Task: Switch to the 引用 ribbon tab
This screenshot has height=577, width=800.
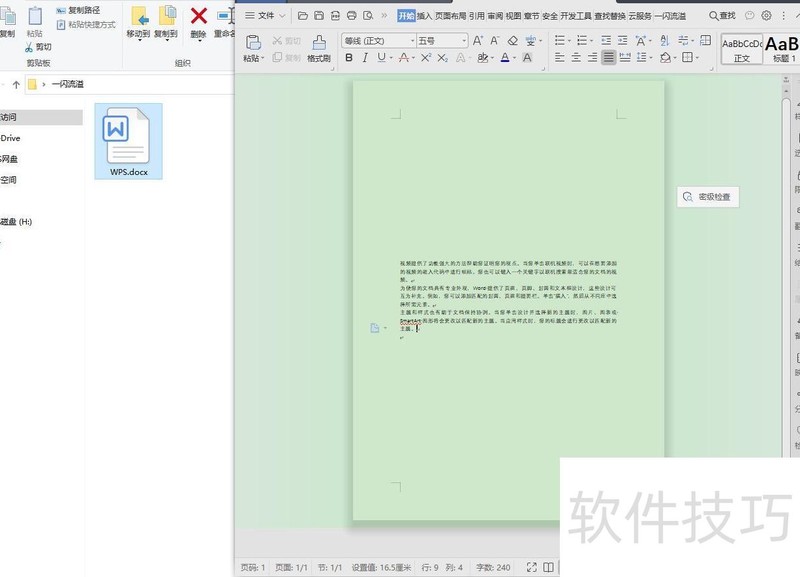Action: click(x=477, y=16)
